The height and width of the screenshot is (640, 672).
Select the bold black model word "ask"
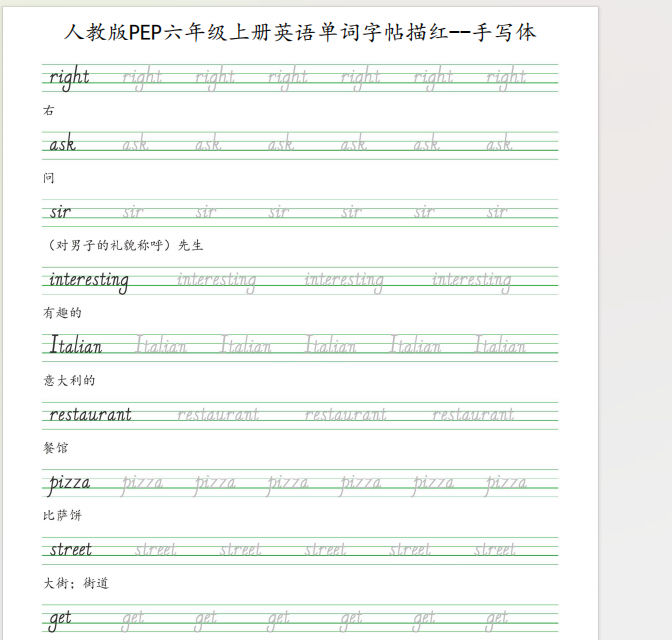pyautogui.click(x=62, y=145)
